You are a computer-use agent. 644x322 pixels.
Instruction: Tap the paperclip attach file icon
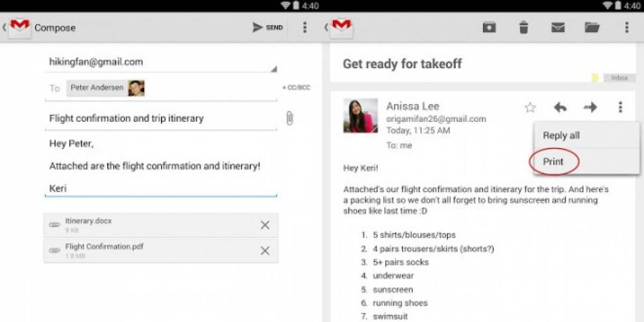(289, 119)
